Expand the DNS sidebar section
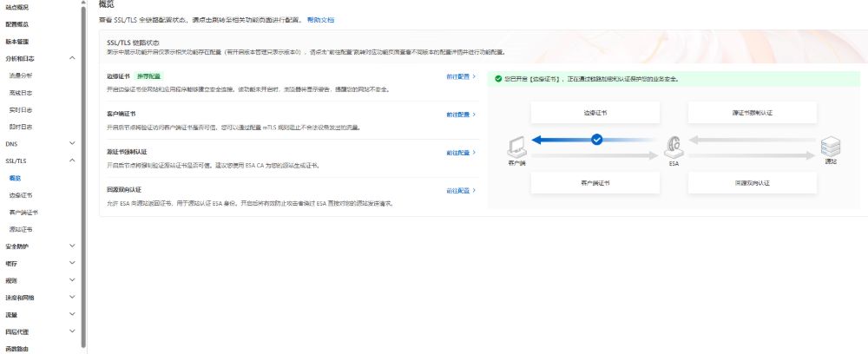The width and height of the screenshot is (868, 354). point(72,143)
